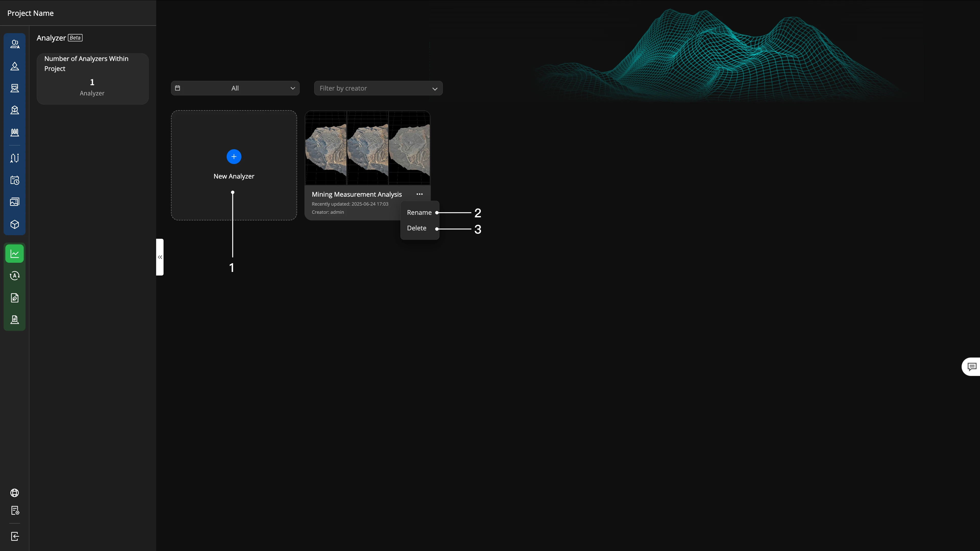Click the New Analyzer label
The image size is (980, 551).
point(234,177)
